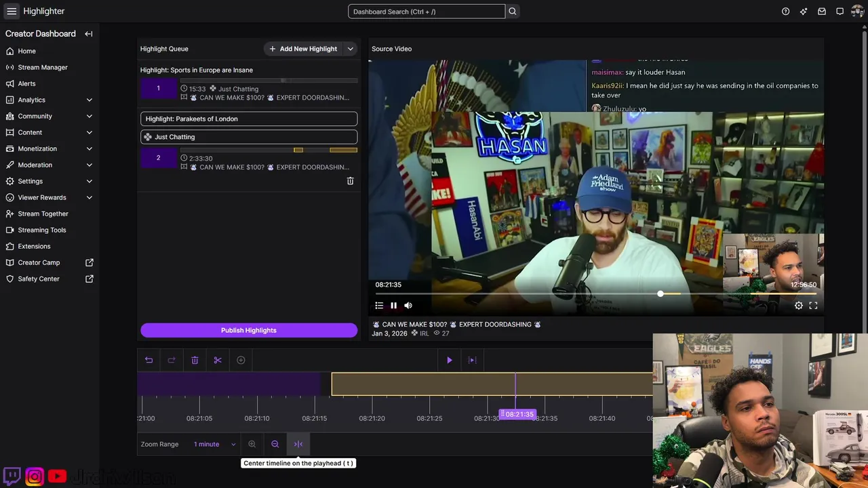The height and width of the screenshot is (488, 868).
Task: Click the 15:33 duration text
Action: click(x=197, y=89)
